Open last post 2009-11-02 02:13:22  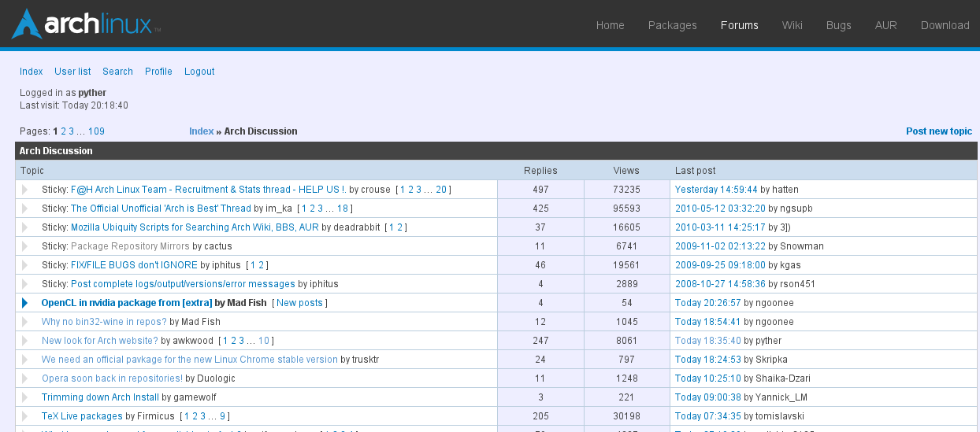point(720,246)
